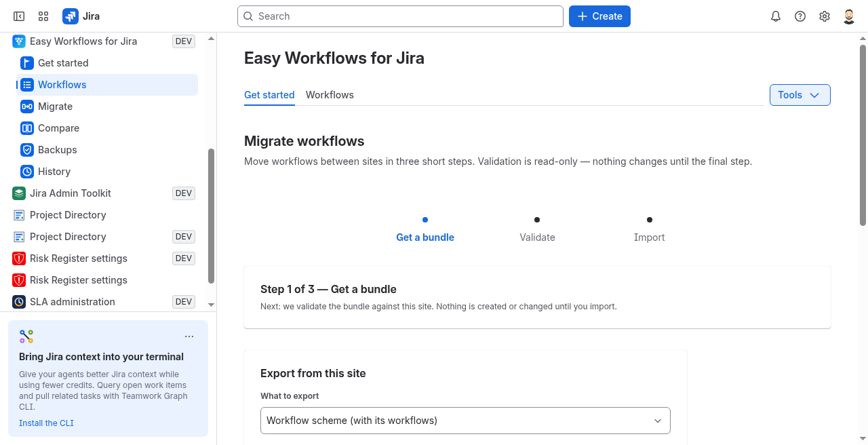Open the History sidebar item
The image size is (868, 445).
(x=107, y=172)
